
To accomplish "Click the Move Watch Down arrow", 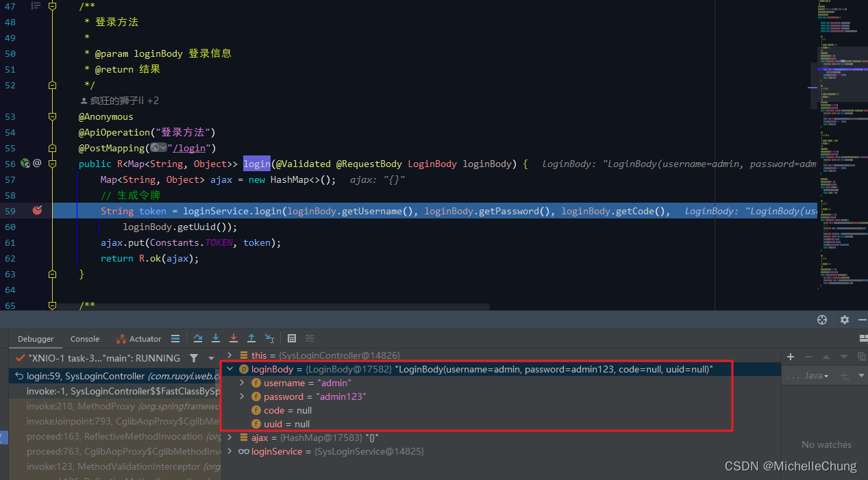I will [x=844, y=357].
